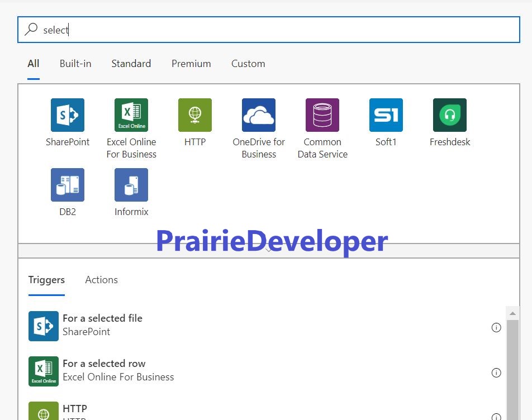
Task: Select the Excel Online For Business connector
Action: [x=131, y=115]
